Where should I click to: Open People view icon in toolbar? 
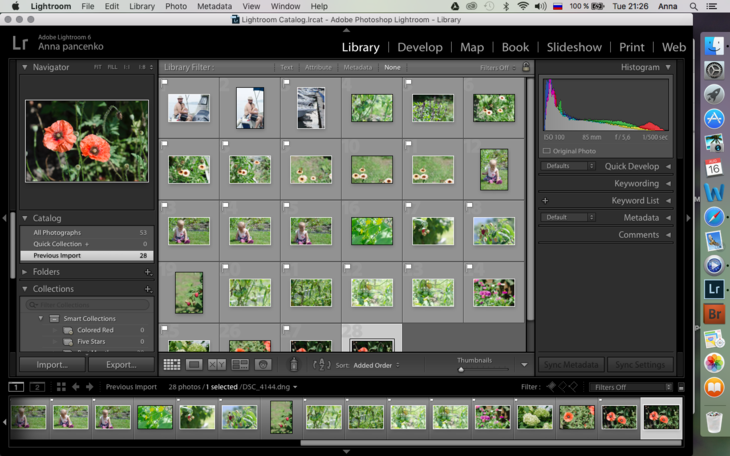click(x=263, y=365)
